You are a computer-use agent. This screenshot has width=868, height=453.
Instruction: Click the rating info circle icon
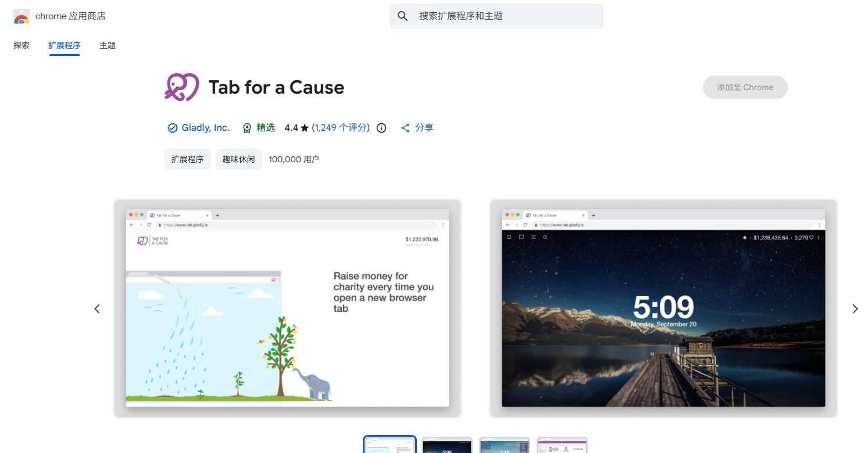click(381, 128)
